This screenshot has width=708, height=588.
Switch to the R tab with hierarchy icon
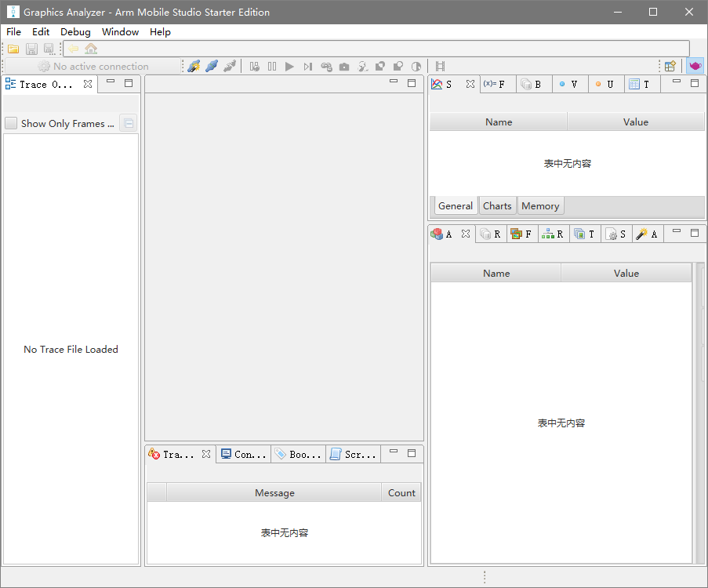coord(554,234)
